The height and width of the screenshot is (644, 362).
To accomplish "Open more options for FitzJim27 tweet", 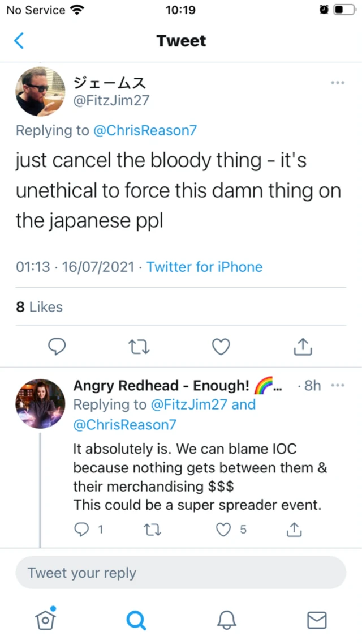I will (x=338, y=83).
